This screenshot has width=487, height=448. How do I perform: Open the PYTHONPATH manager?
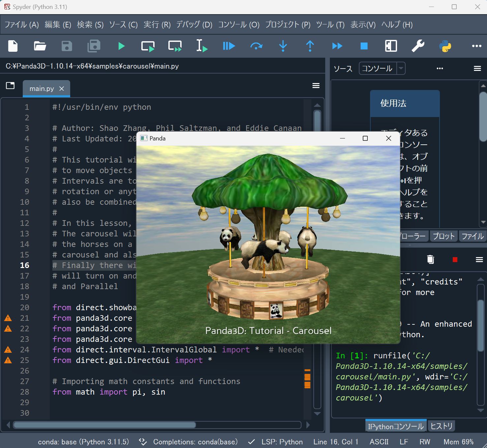pyautogui.click(x=445, y=46)
